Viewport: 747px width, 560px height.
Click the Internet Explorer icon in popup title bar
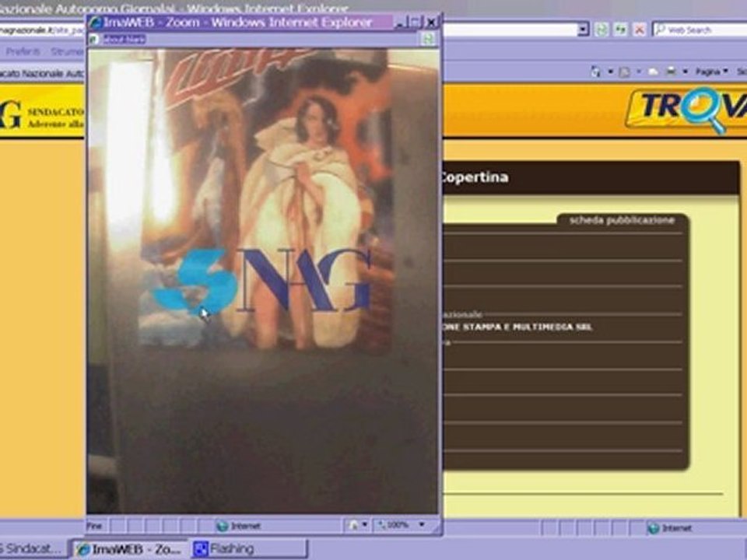95,23
